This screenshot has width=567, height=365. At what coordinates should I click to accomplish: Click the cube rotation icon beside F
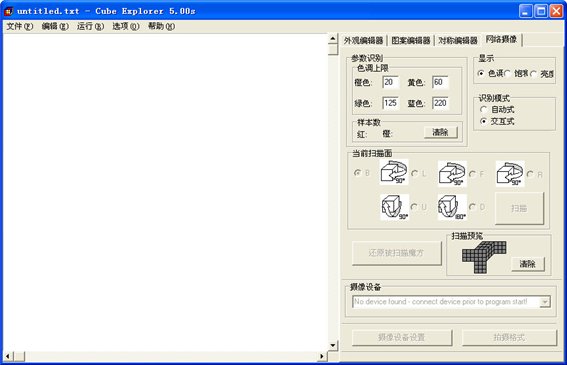click(x=452, y=174)
